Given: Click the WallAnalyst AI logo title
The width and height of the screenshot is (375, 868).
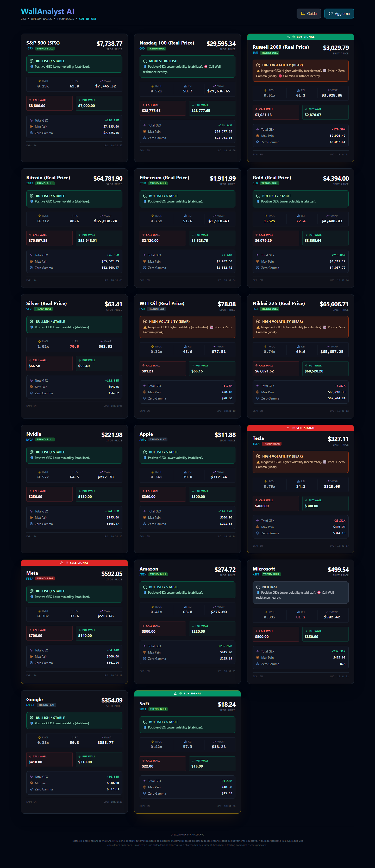Looking at the screenshot, I should [48, 11].
